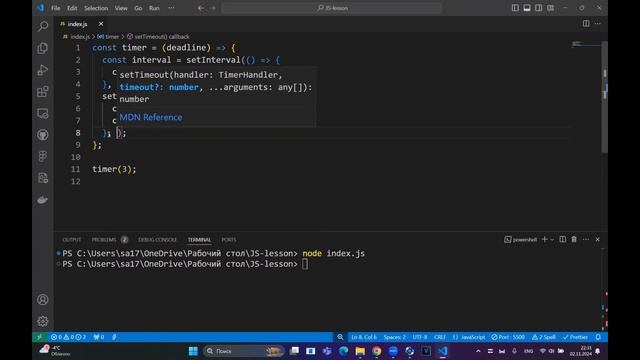
Task: Open notifications bell in status bar
Action: [x=598, y=337]
